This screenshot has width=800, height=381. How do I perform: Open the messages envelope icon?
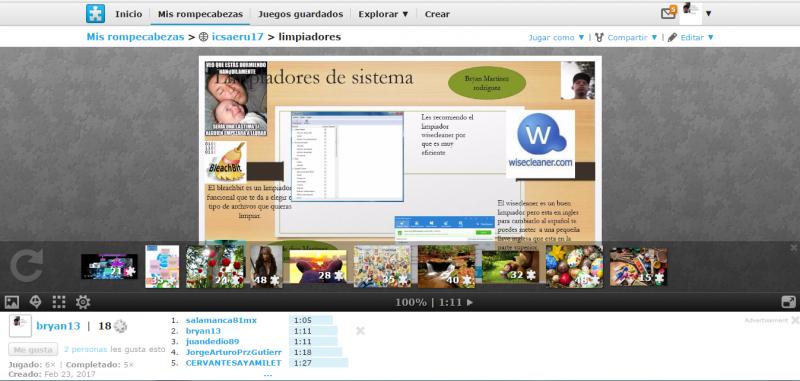[668, 13]
